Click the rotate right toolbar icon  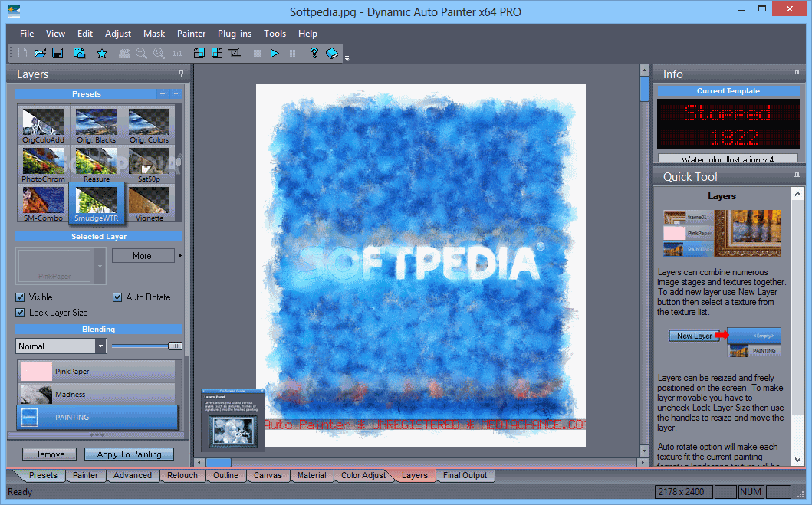217,53
